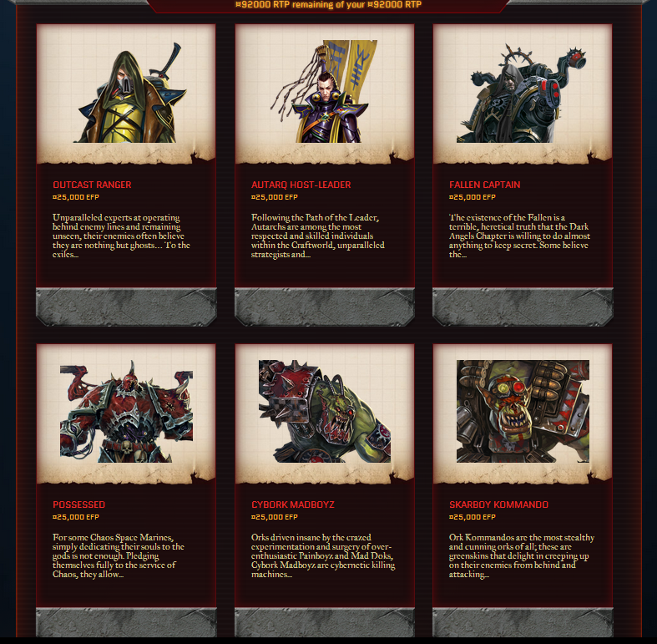Open the FALLEN CAPTAIN title link
Image resolution: width=657 pixels, height=644 pixels.
pos(484,185)
